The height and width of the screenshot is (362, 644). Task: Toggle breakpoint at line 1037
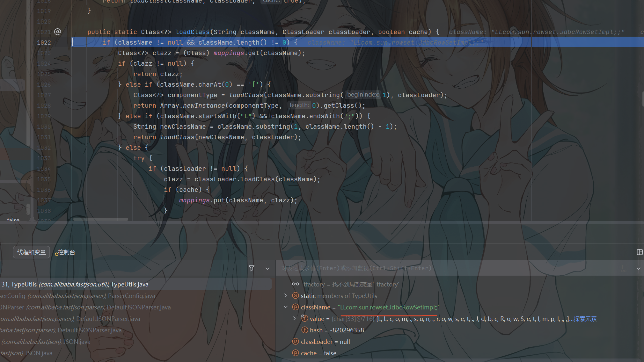(44, 200)
